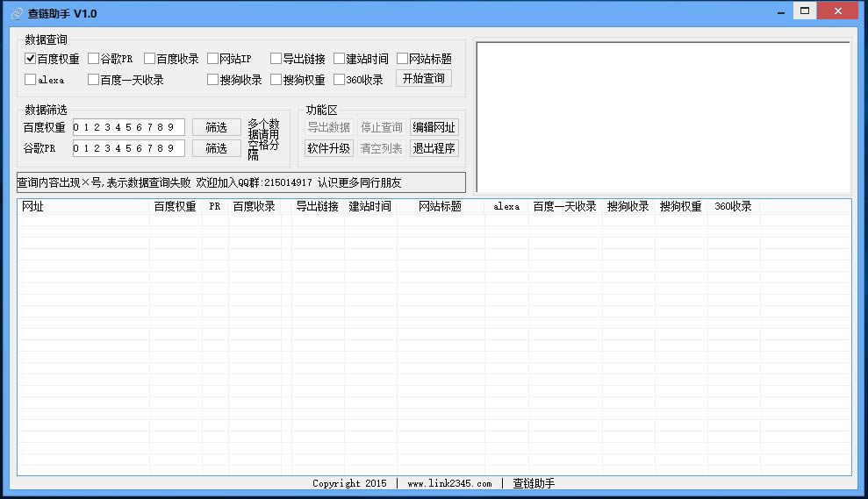The image size is (868, 499).
Task: Sort by 百度一天收录 column header
Action: 564,207
